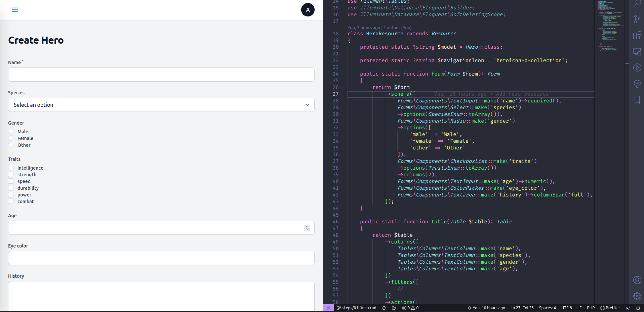Check the intelligence trait

coord(11,168)
